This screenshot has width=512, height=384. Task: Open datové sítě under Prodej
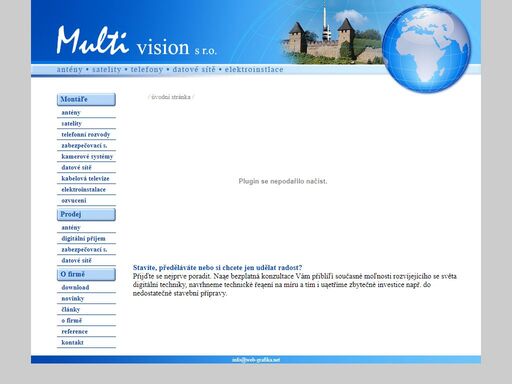coord(76,261)
